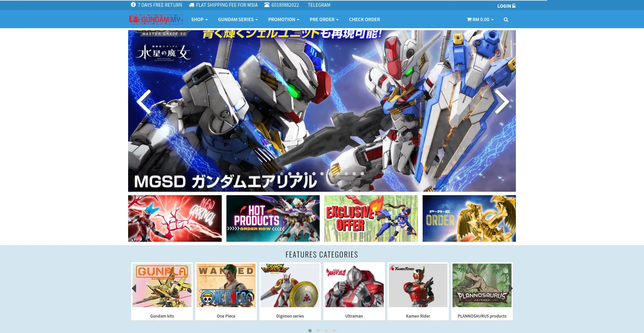Open the Hot Products banner
Screen dimensions: 644x333
273,218
